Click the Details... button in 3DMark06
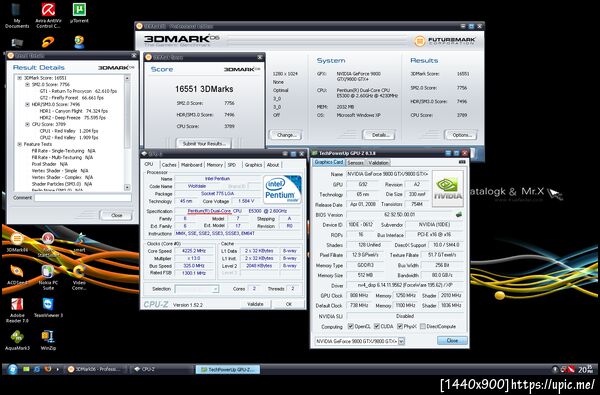This screenshot has width=600, height=395. pos(379,135)
